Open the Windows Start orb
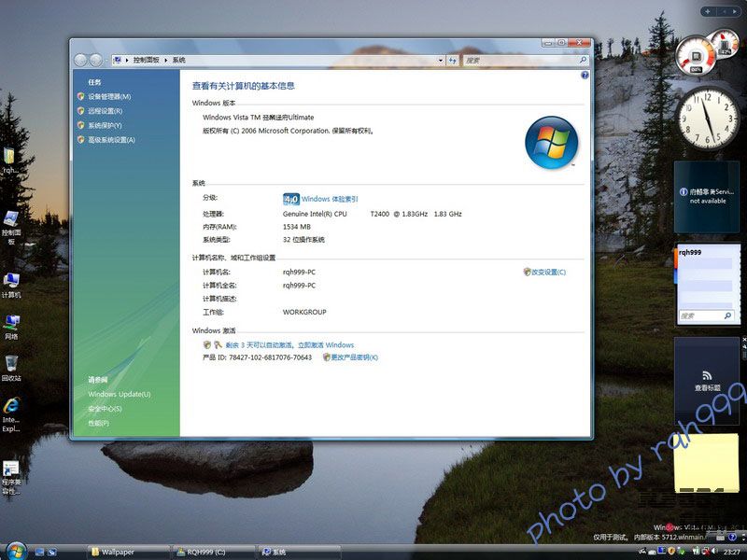 click(x=16, y=551)
